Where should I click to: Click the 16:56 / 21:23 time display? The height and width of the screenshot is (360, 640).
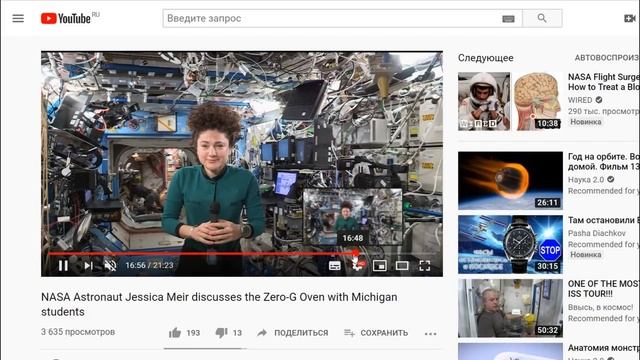click(149, 265)
